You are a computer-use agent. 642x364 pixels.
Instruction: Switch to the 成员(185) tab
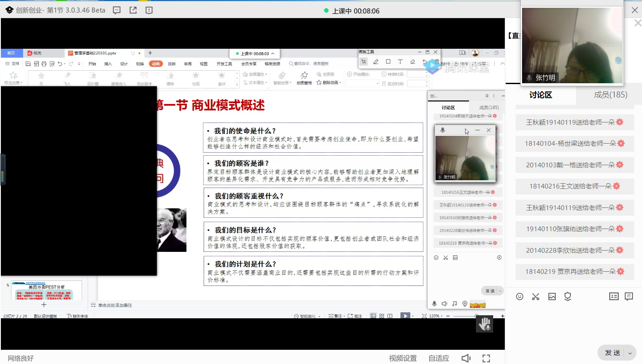(611, 95)
